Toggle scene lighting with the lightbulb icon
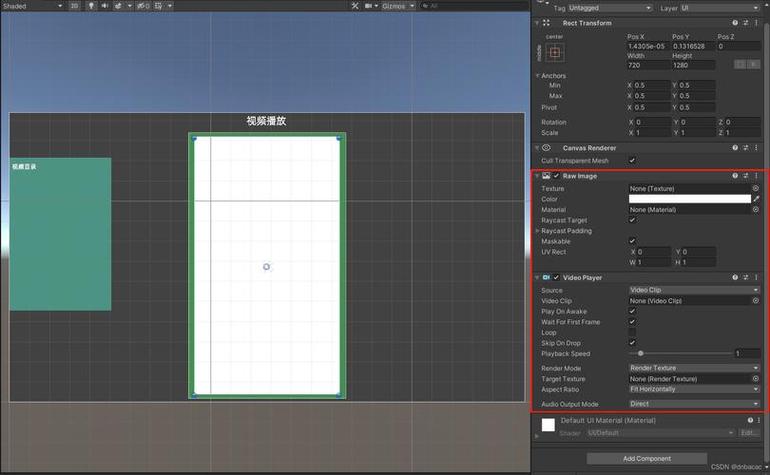The width and height of the screenshot is (770, 475). pos(91,6)
